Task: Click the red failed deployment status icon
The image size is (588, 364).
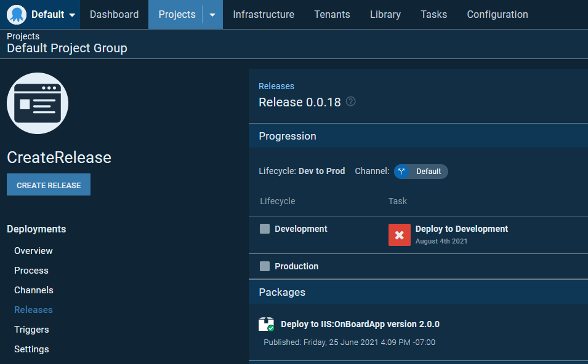Action: tap(399, 235)
